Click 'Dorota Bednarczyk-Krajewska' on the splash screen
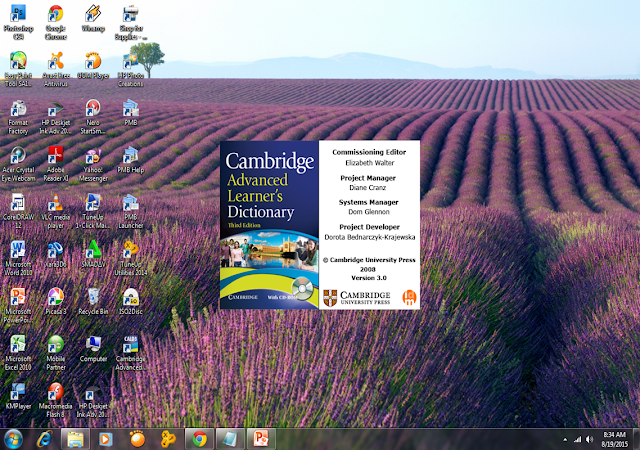 (x=370, y=237)
